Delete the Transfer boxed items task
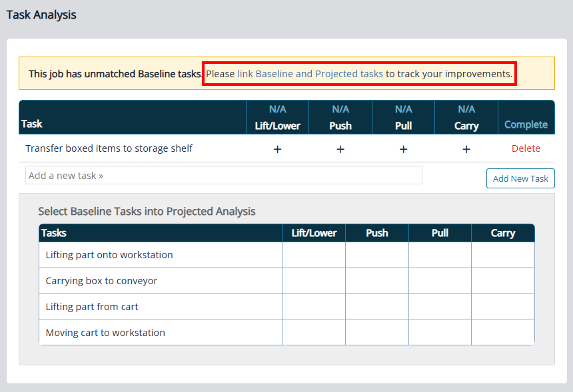Viewport: 573px width, 392px height. (526, 148)
